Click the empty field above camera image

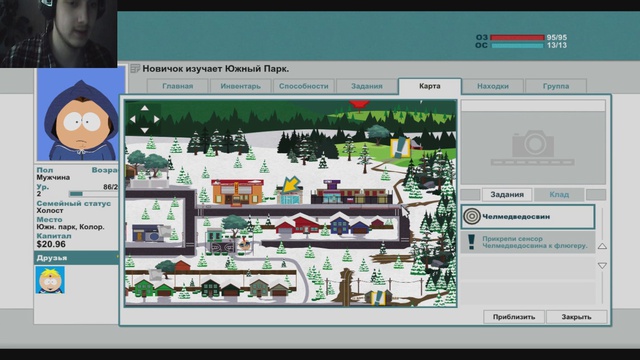coord(533,106)
